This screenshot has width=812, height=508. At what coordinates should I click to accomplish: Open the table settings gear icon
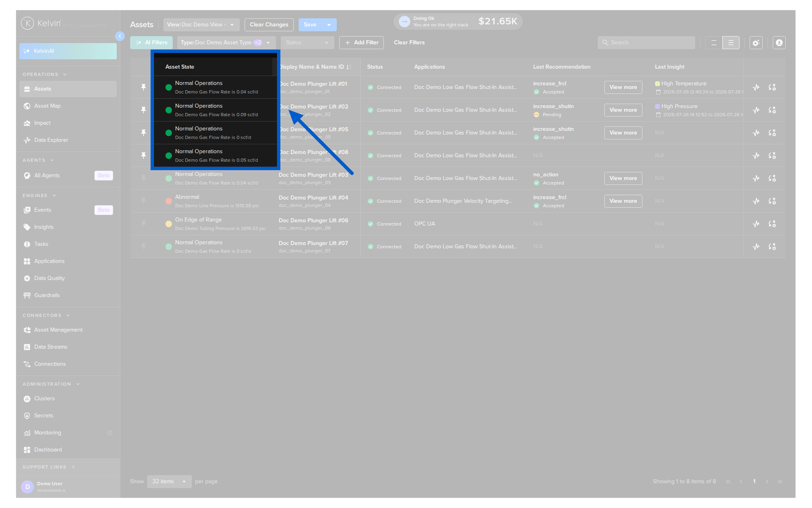[756, 43]
